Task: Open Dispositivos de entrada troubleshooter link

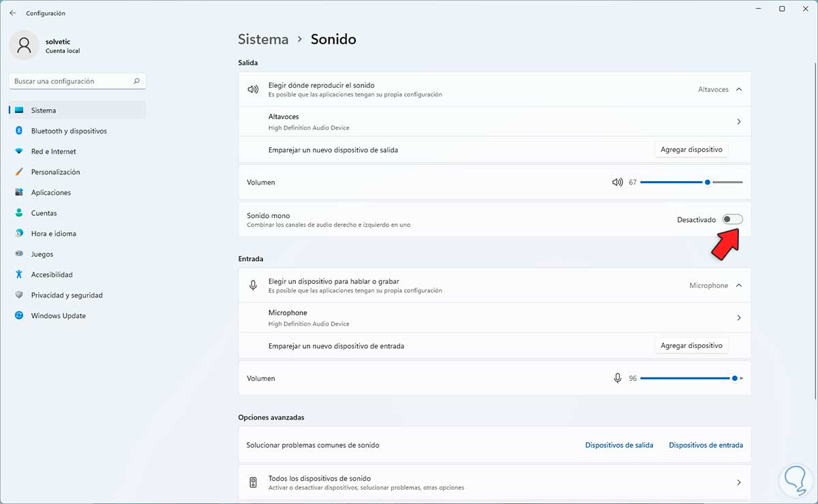Action: (x=706, y=445)
